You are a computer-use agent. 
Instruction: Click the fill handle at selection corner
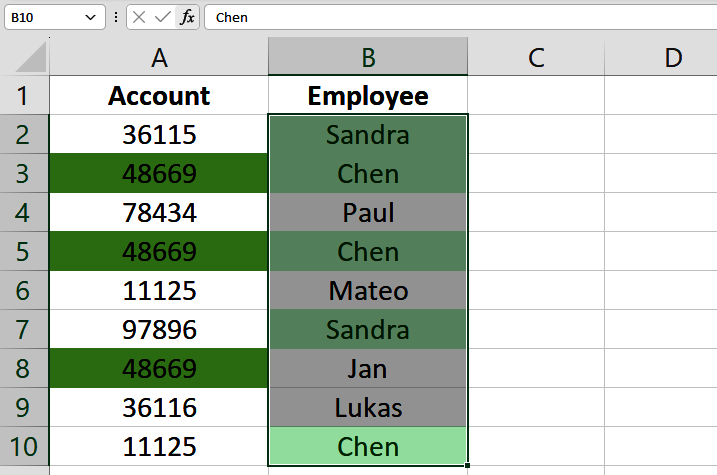pos(468,465)
